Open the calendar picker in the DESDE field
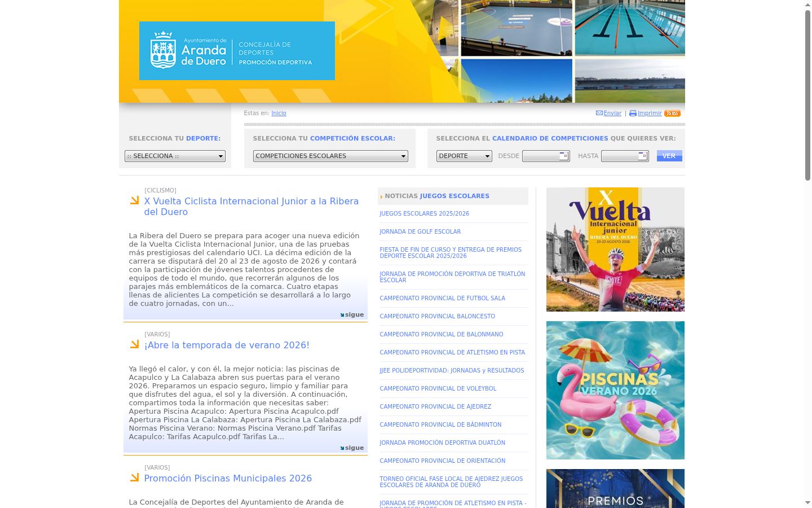812x508 pixels. (x=563, y=155)
